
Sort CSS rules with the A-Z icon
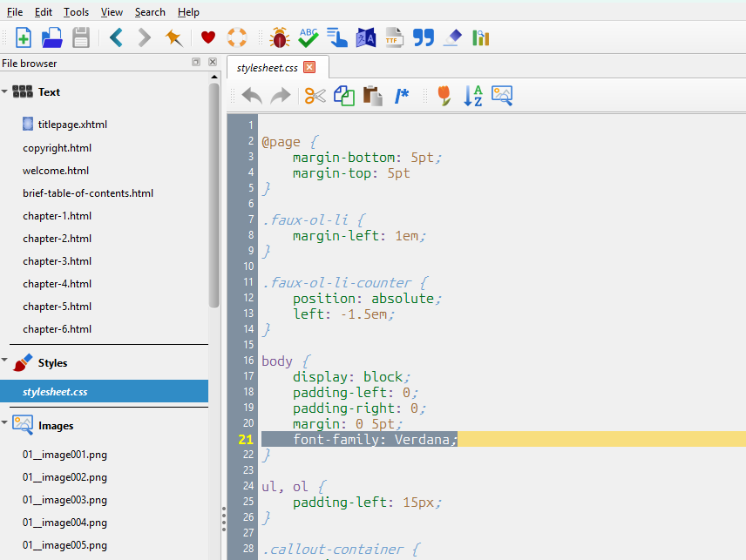(x=472, y=96)
